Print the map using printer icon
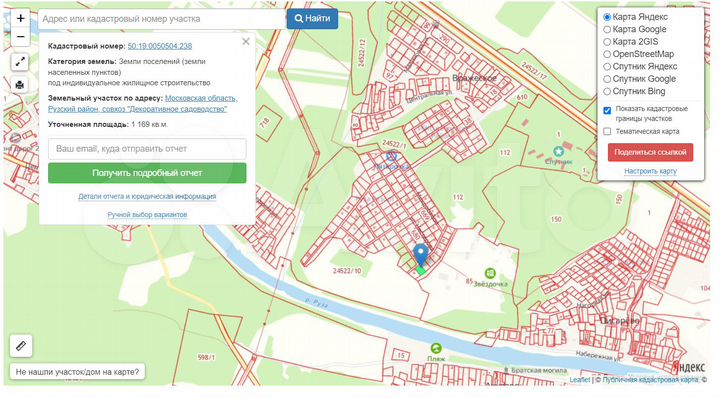 (20, 85)
